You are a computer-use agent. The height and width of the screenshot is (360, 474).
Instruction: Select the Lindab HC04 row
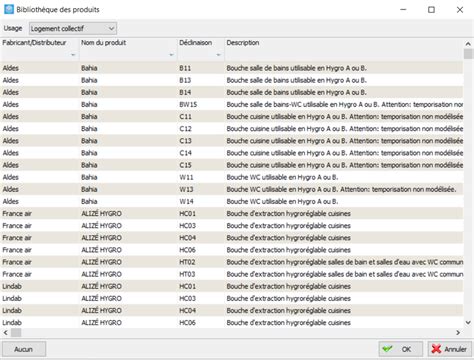pyautogui.click(x=232, y=311)
